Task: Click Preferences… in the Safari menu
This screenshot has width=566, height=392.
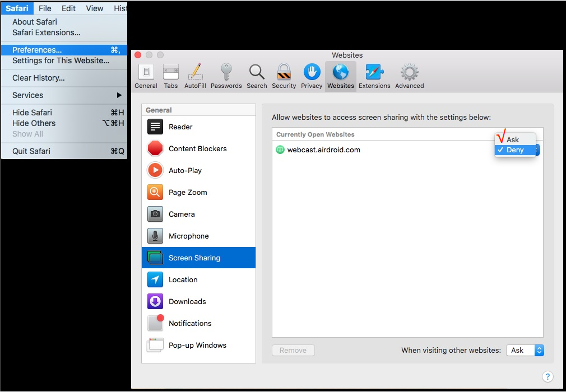Action: click(x=37, y=50)
